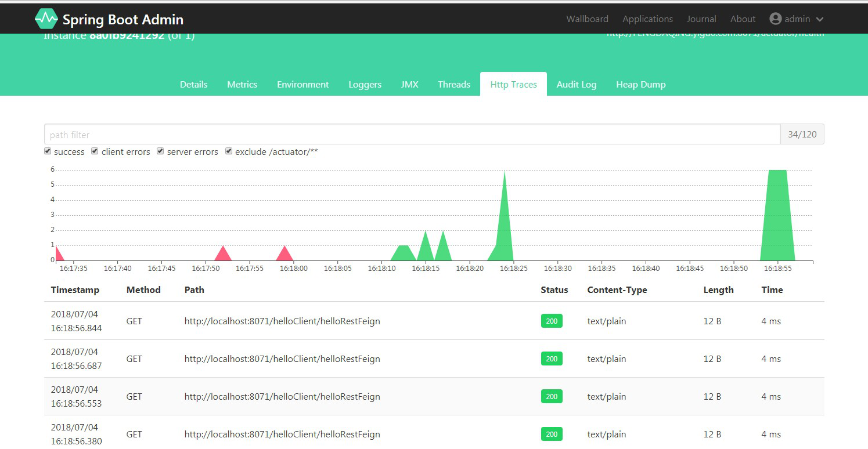Click the admin user avatar icon
This screenshot has height=449, width=868.
tap(775, 19)
